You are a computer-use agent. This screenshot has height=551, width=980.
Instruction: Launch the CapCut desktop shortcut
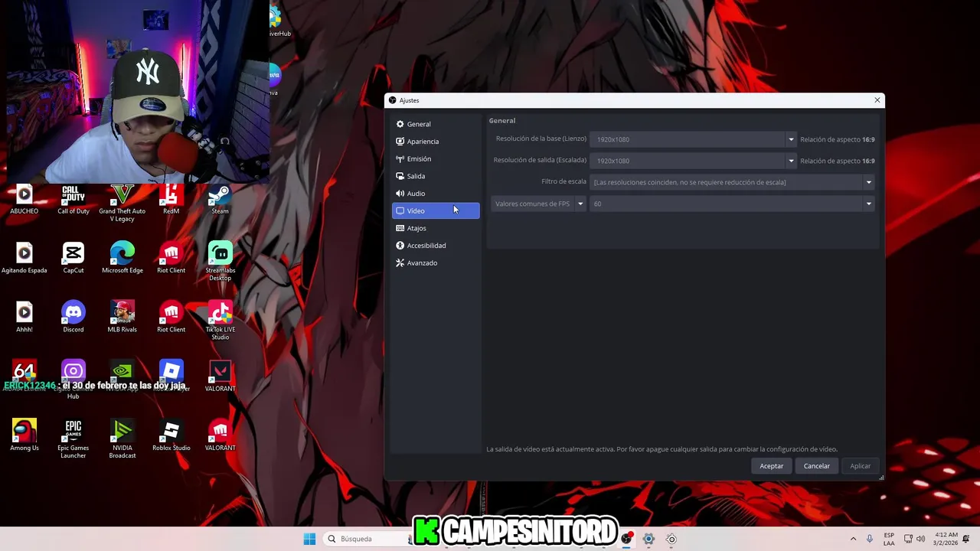pos(73,258)
